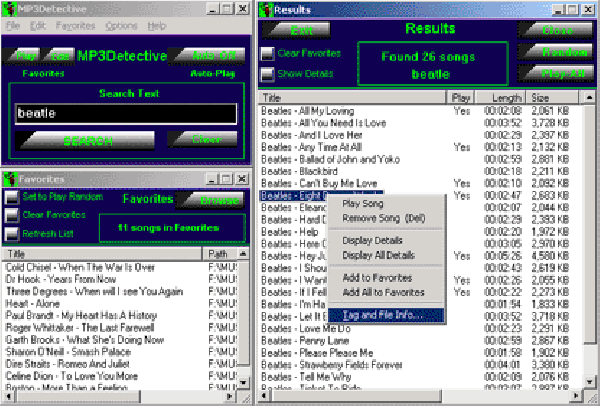Open the Favorites menu in the menu bar

[x=75, y=26]
